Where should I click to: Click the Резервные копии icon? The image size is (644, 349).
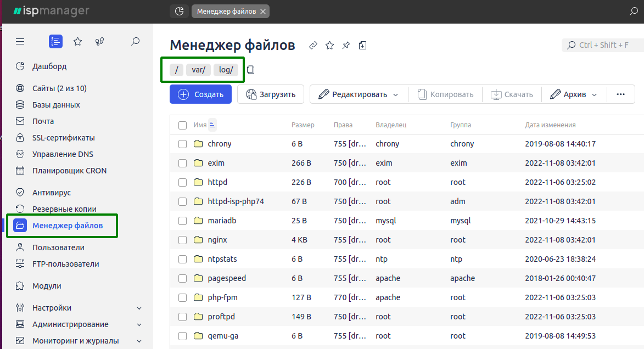pyautogui.click(x=20, y=209)
